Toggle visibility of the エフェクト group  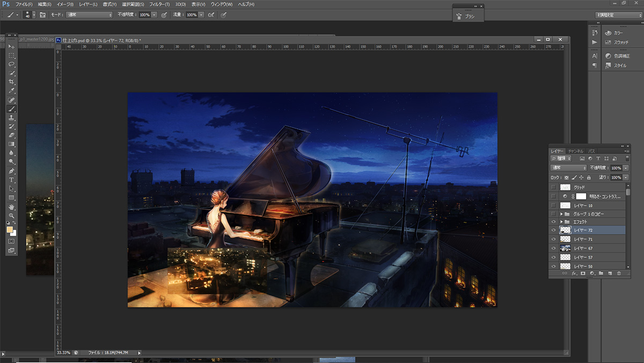click(553, 222)
